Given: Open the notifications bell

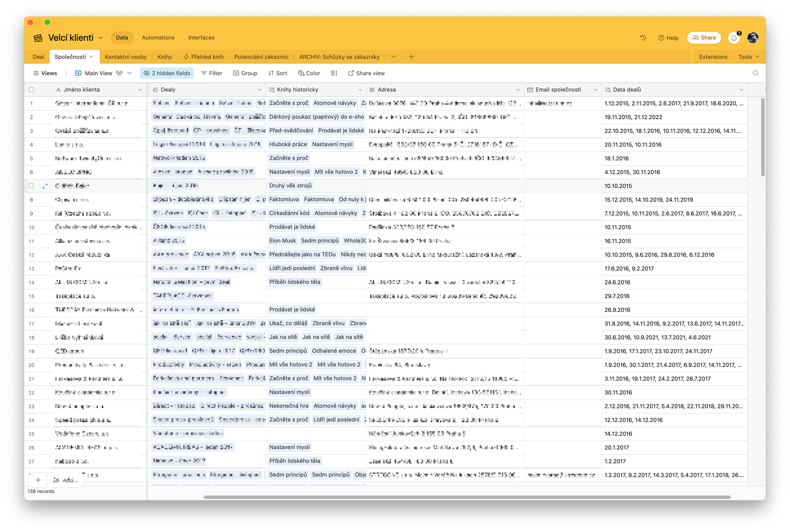Looking at the screenshot, I should 734,38.
